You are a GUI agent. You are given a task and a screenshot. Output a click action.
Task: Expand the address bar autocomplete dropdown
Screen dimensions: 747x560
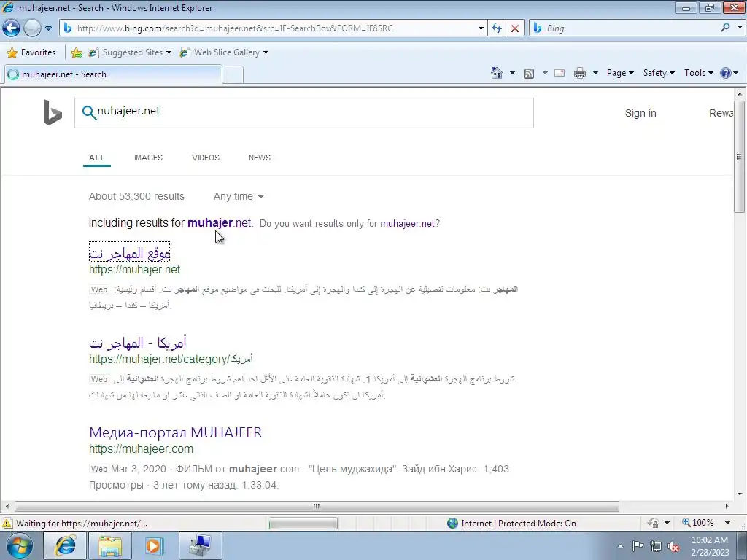[x=481, y=28]
